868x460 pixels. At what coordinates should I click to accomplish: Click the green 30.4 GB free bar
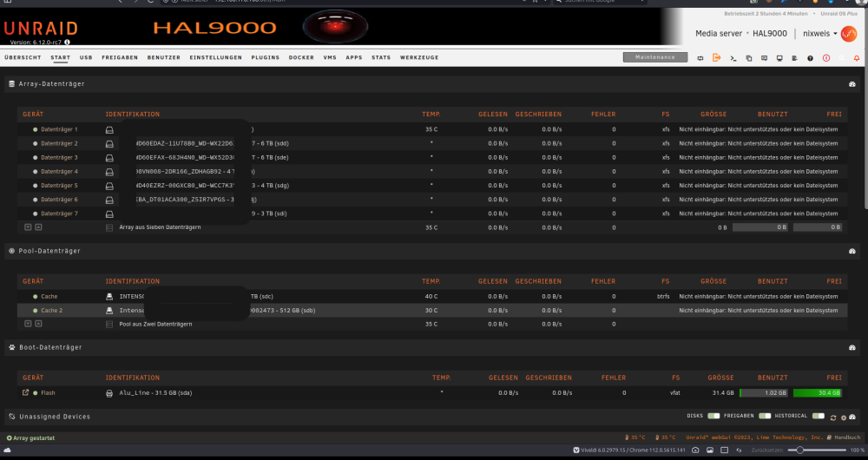[x=818, y=393]
